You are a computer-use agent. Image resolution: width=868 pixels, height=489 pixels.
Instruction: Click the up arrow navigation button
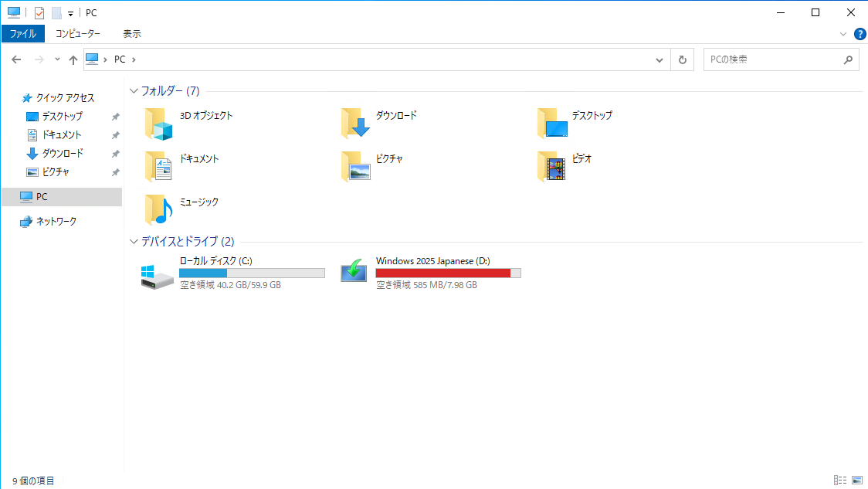73,59
